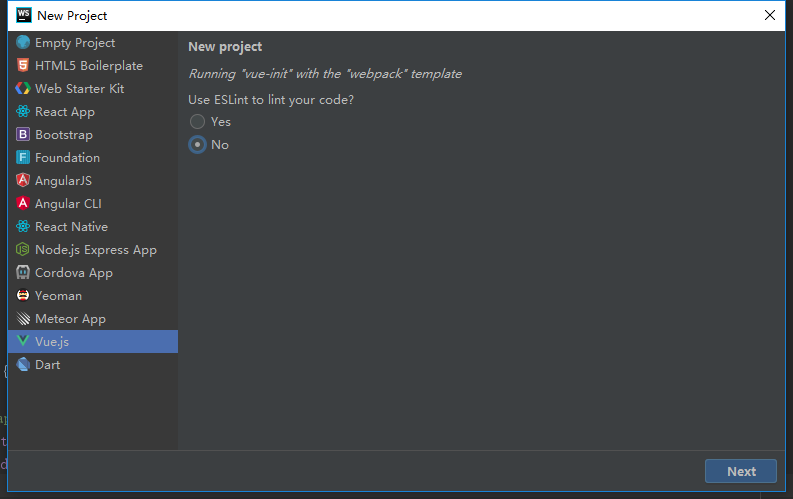The height and width of the screenshot is (499, 793).
Task: Select the HTML5 Boilerplate icon
Action: (23, 65)
